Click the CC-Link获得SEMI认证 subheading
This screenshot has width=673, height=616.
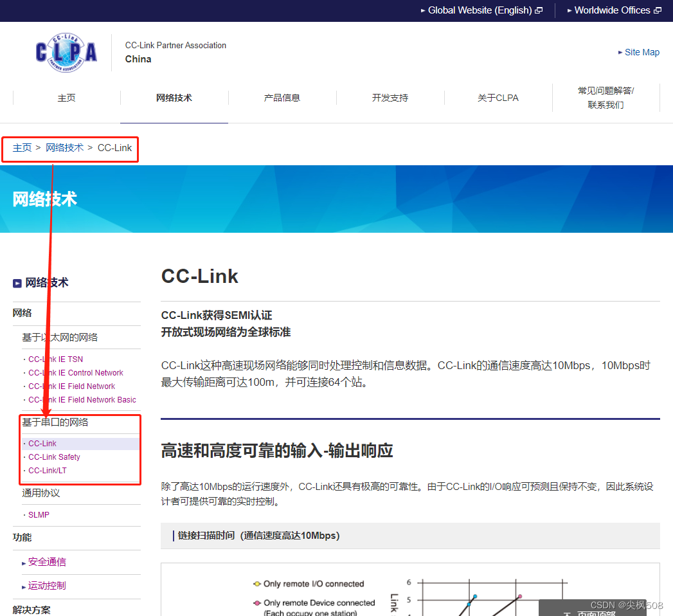217,315
